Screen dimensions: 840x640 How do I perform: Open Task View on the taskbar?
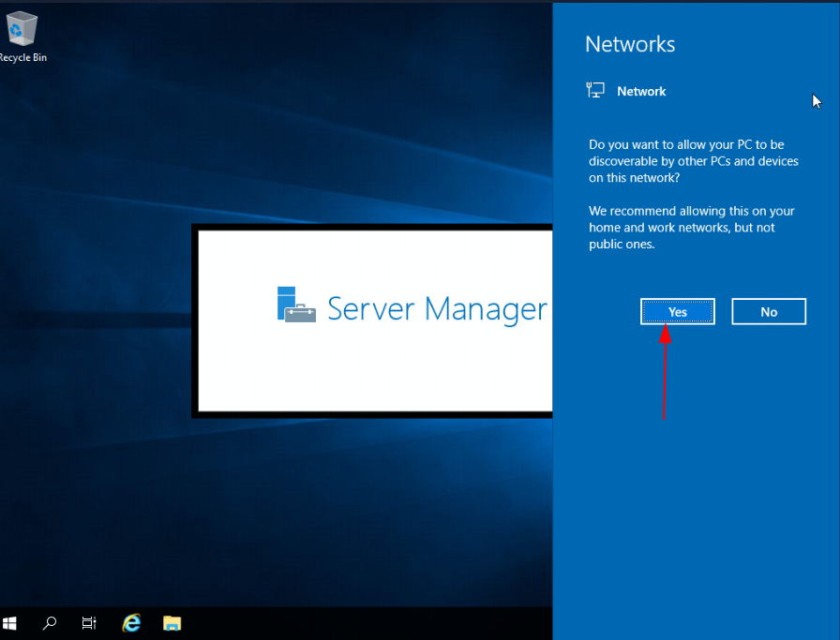pos(89,623)
